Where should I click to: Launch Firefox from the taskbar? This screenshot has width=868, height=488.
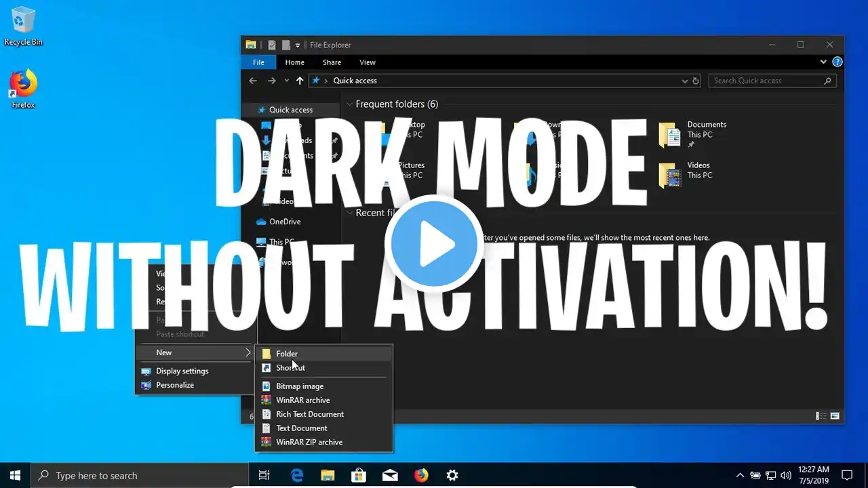click(x=421, y=475)
